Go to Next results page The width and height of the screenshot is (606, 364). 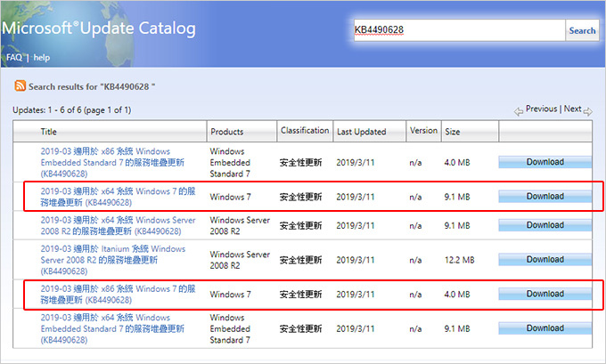point(572,109)
